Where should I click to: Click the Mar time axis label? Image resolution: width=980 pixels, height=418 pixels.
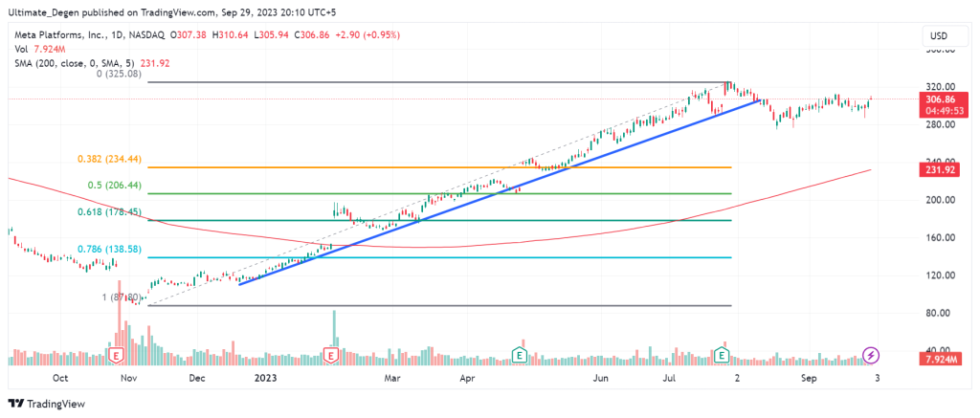[391, 378]
